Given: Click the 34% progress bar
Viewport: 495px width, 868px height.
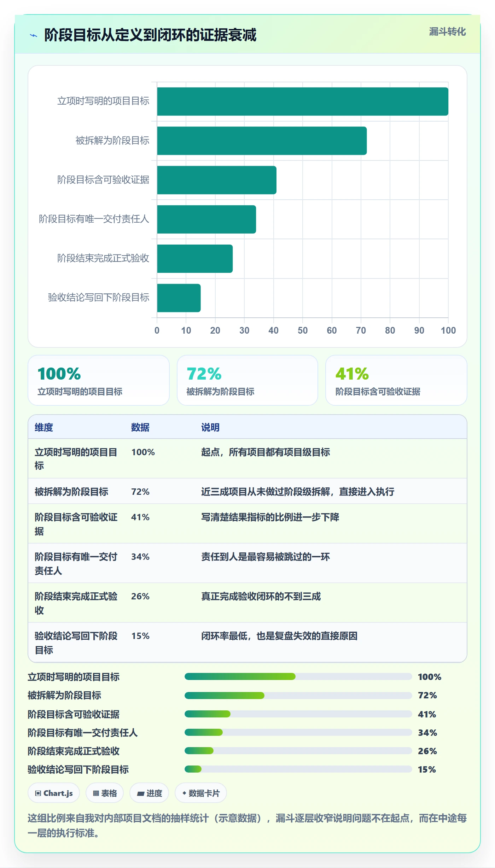Looking at the screenshot, I should pyautogui.click(x=298, y=732).
